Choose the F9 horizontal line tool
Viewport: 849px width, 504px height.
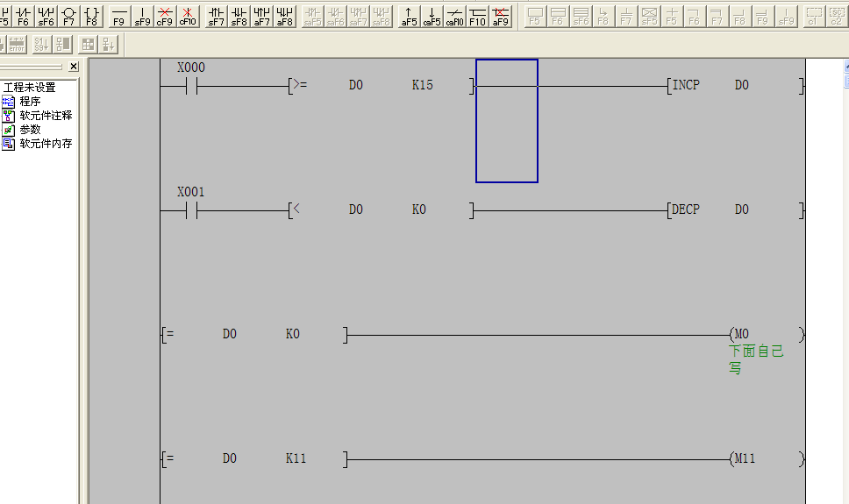(119, 15)
